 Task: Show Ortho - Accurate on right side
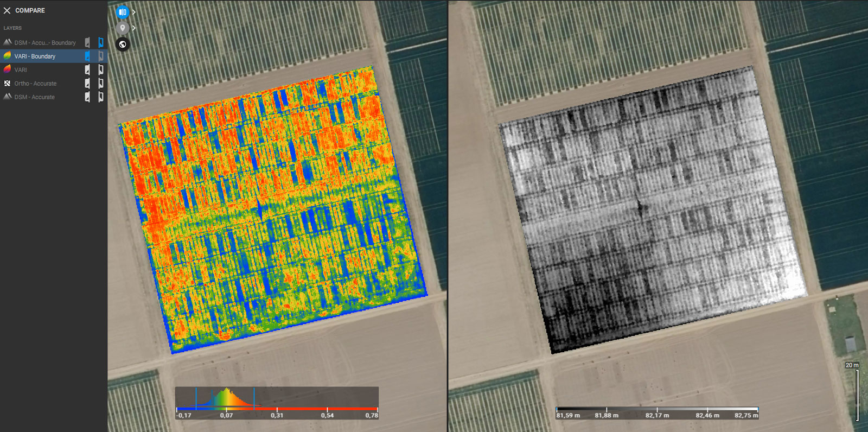tap(101, 84)
